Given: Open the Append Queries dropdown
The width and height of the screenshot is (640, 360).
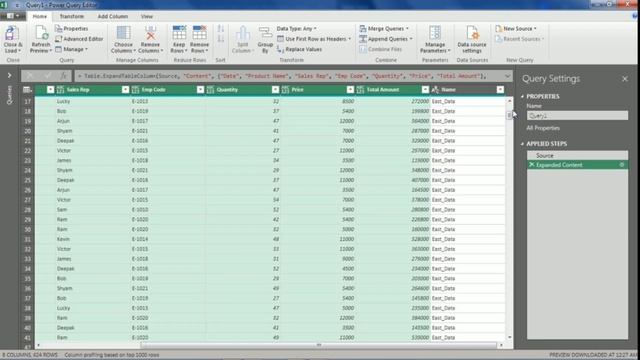Looking at the screenshot, I should (386, 39).
